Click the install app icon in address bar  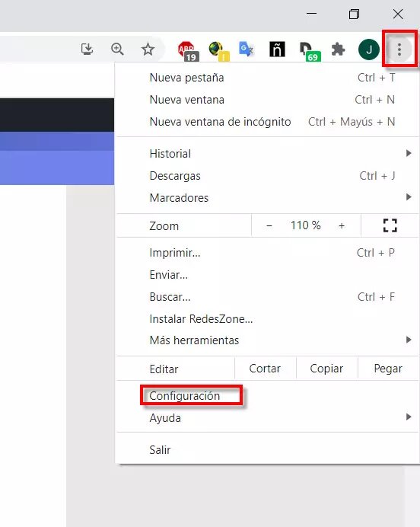coord(87,49)
